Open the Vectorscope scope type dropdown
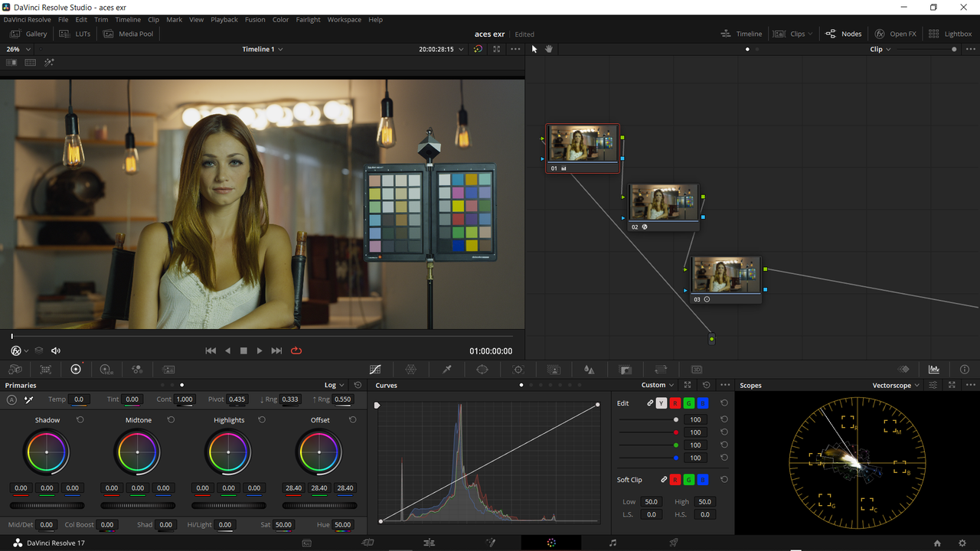 pos(896,386)
